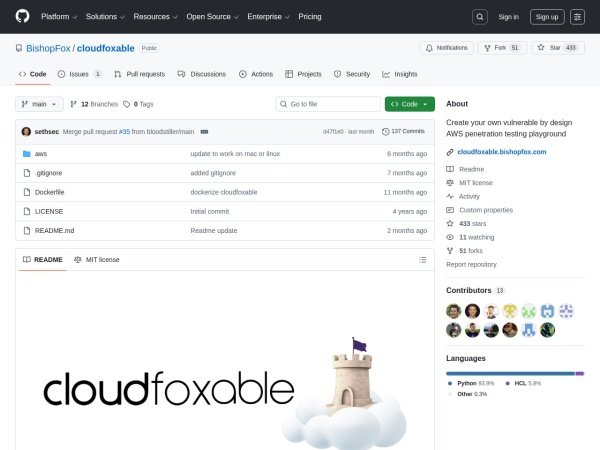Click the tag icon beside 0 Tags

pyautogui.click(x=127, y=104)
